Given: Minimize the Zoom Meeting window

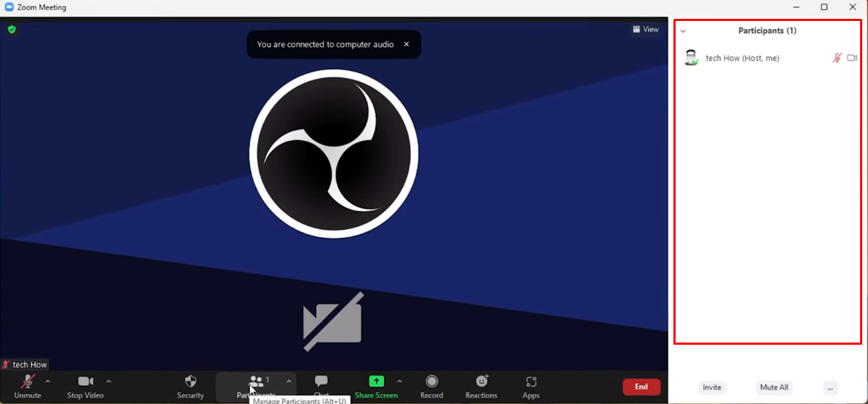Looking at the screenshot, I should coord(796,7).
